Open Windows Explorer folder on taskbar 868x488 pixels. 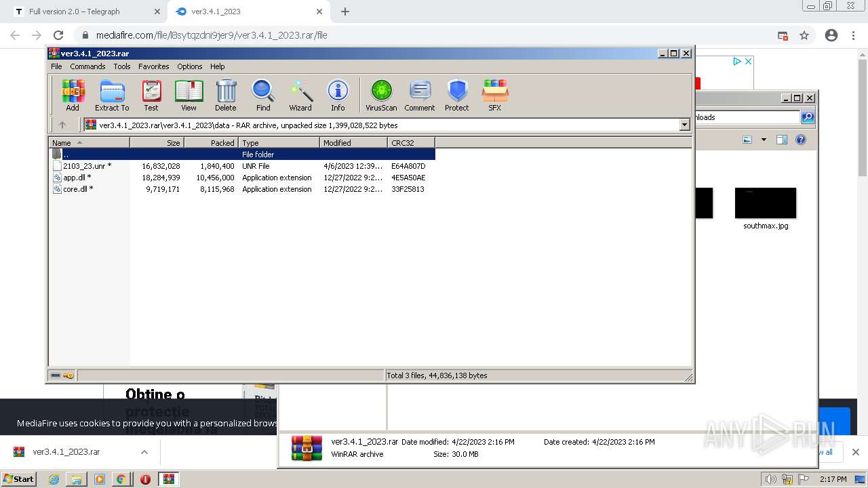pos(77,479)
